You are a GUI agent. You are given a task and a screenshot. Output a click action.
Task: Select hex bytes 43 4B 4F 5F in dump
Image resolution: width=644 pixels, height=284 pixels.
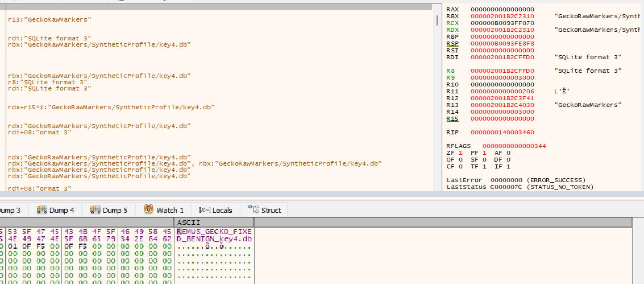90,232
